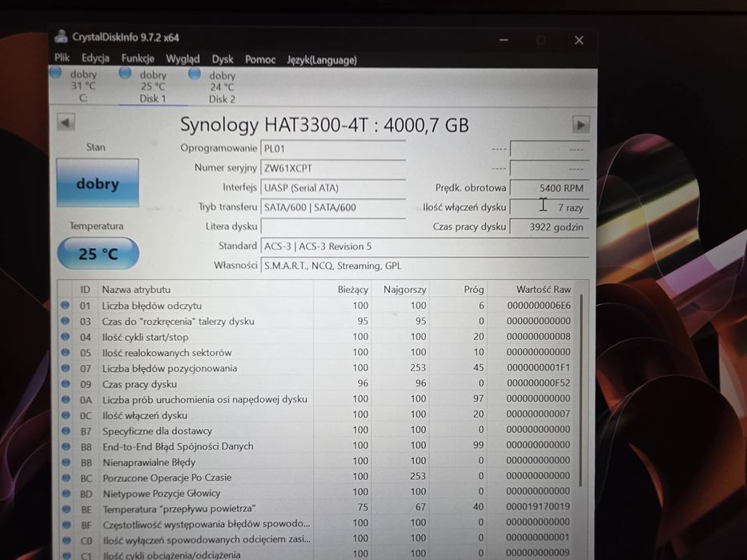Click the Interfejs field UASP (Serial ATA)
Viewport: 747px width, 560px height.
pos(333,188)
